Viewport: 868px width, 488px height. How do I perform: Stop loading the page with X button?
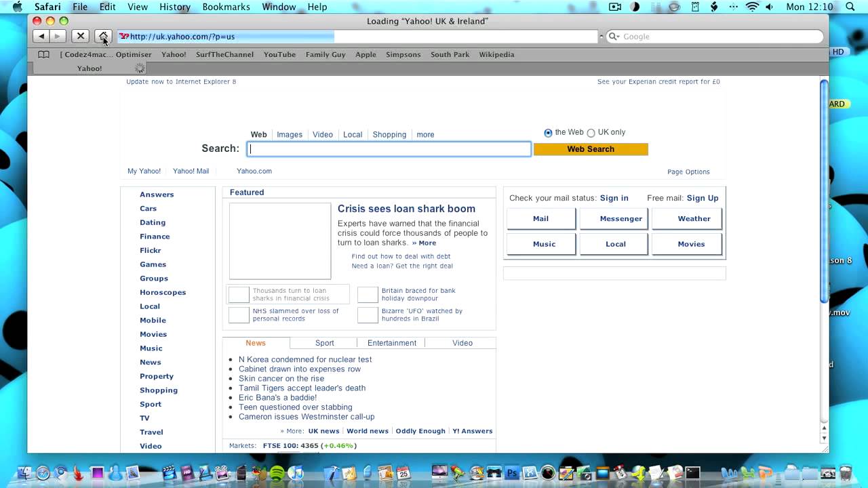pyautogui.click(x=80, y=37)
